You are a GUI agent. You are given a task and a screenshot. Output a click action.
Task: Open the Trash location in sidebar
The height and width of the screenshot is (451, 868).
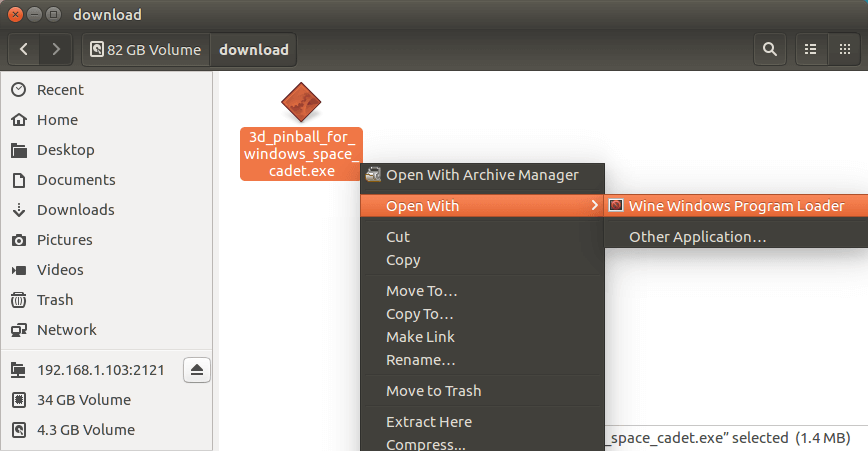(55, 300)
